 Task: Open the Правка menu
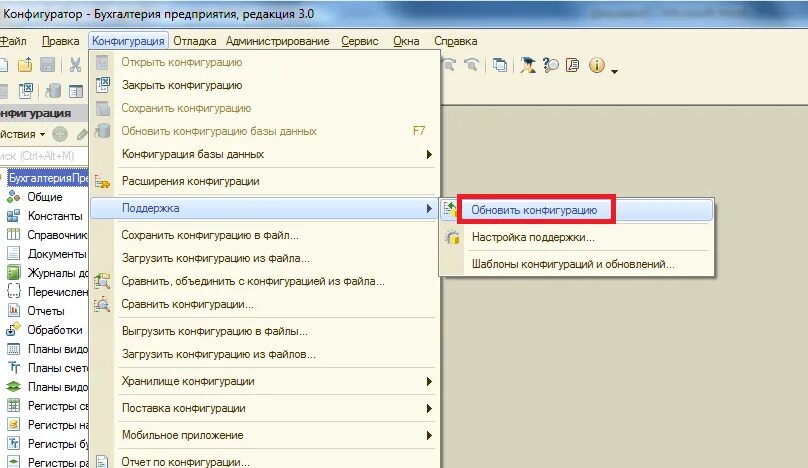[60, 41]
